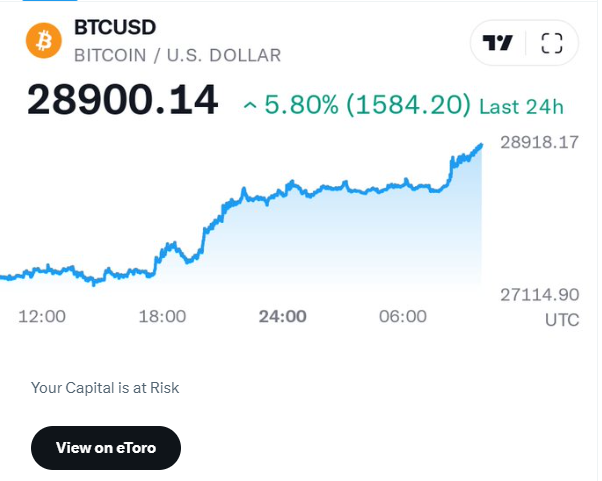
Task: Click the 28918.17 upper price label
Action: pos(538,142)
